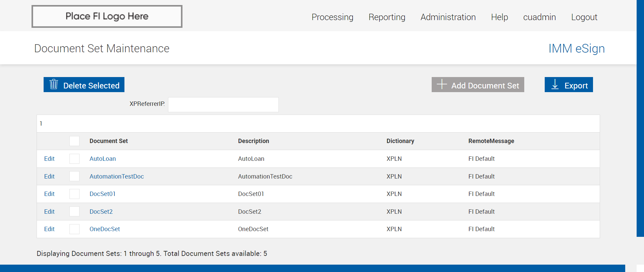The image size is (644, 272).
Task: Click the plus icon on Add Document Set
Action: (442, 84)
